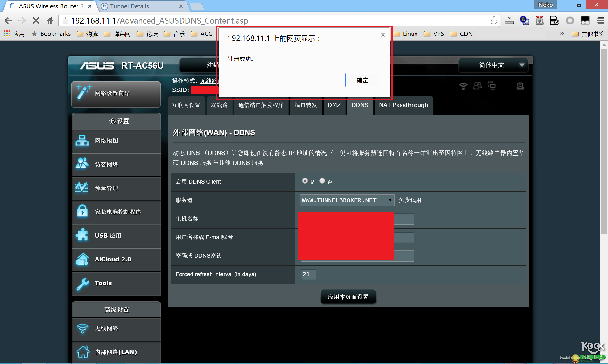Open a new browser tab
Screen dimensions: 608x364
[196, 7]
